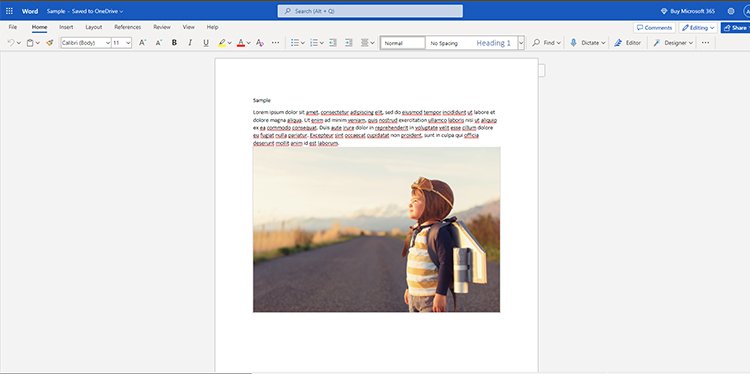The height and width of the screenshot is (375, 750).
Task: Expand alignment options arrow
Action: (x=373, y=43)
